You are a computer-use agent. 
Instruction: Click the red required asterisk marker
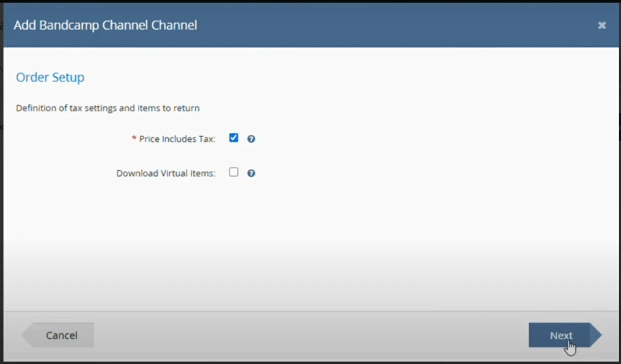(134, 139)
